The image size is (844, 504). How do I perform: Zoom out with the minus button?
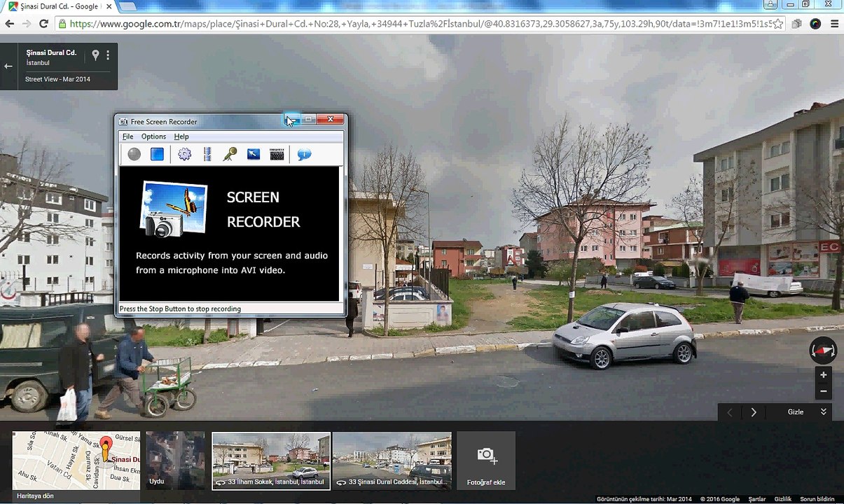tap(824, 391)
